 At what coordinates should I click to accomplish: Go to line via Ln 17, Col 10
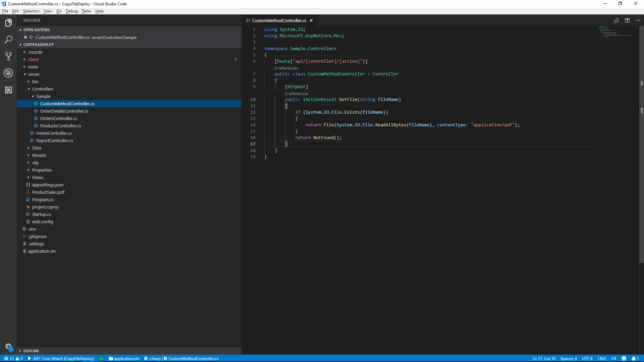click(x=544, y=358)
